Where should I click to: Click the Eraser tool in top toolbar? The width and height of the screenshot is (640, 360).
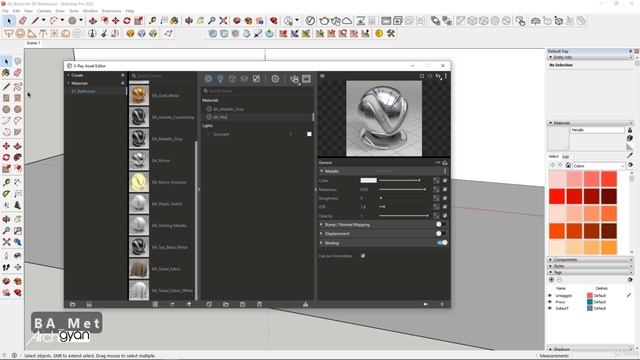tap(23, 20)
